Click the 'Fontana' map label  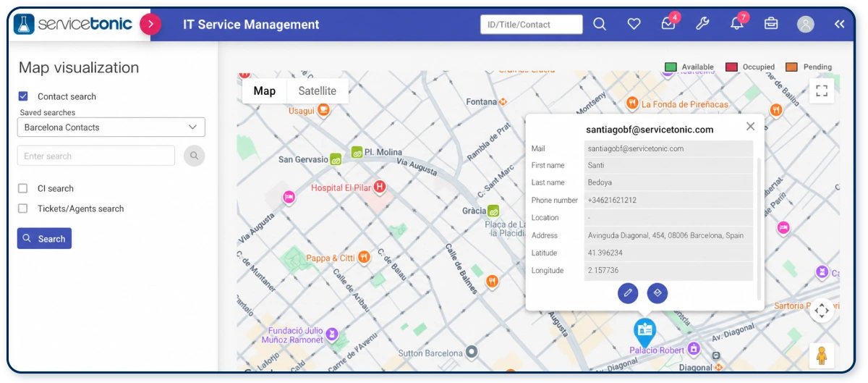pos(482,102)
